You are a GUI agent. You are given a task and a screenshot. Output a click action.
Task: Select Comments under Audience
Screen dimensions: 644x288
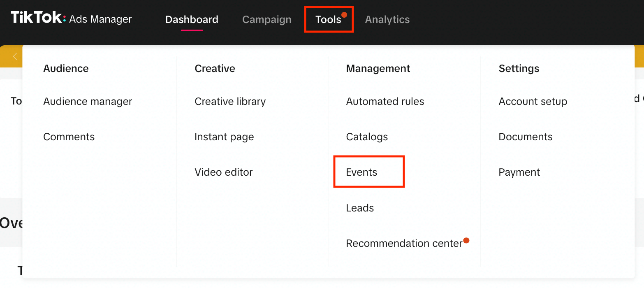[69, 137]
